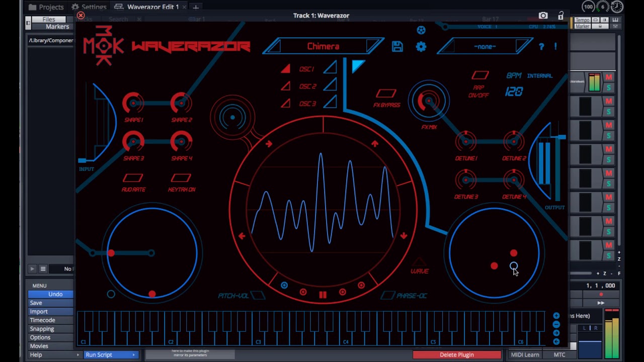644x362 pixels.
Task: Click the Save button in the menu panel
Action: 51,303
